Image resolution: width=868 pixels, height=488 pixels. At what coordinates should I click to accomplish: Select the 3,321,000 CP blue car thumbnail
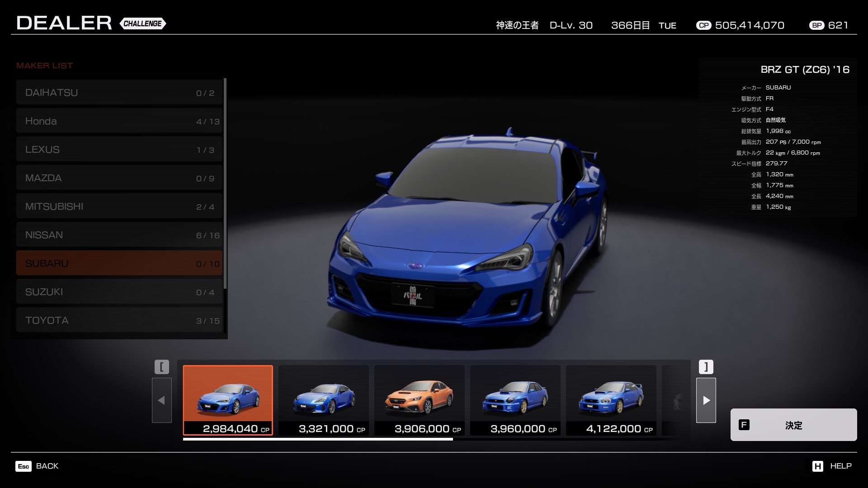coord(324,400)
